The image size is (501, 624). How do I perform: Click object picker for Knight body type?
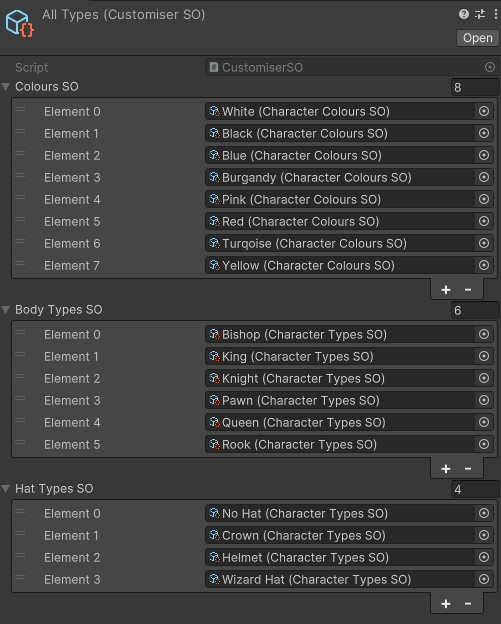pyautogui.click(x=484, y=378)
